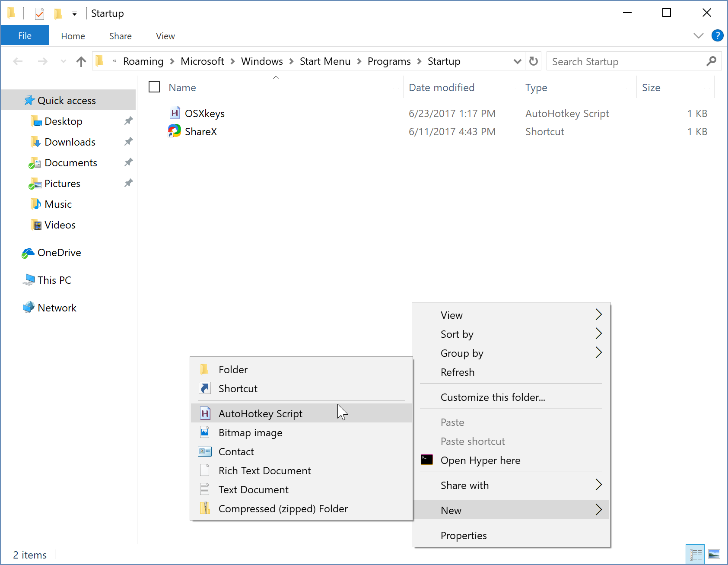Choose AutoHotkey Script from New submenu
This screenshot has width=728, height=565.
(301, 413)
